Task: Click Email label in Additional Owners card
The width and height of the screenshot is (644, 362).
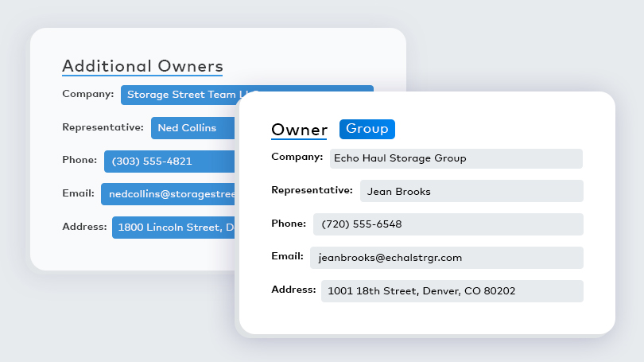Action: pyautogui.click(x=78, y=193)
